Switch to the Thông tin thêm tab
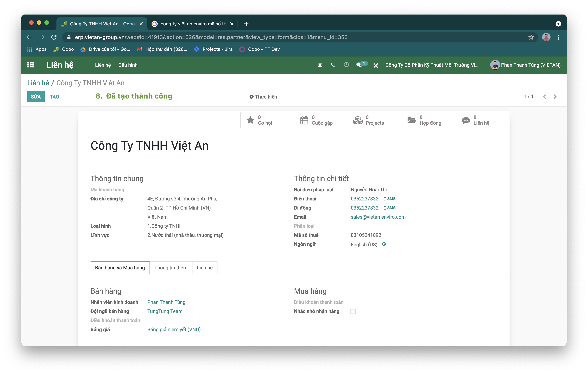This screenshot has width=588, height=374. 171,268
